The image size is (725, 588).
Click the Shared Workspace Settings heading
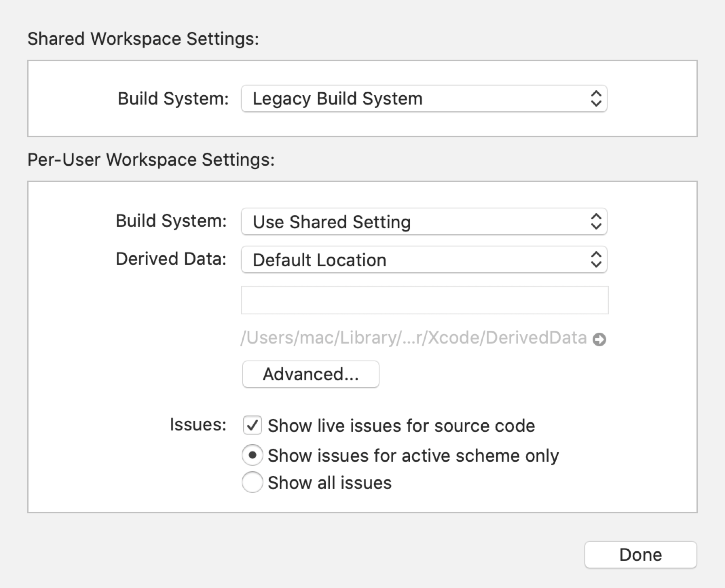coord(143,39)
